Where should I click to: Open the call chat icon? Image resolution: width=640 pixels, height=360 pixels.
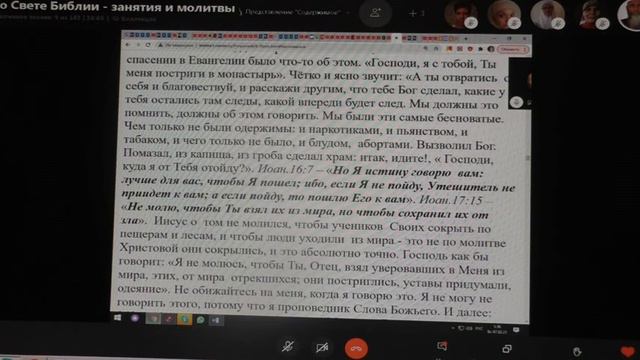pyautogui.click(x=442, y=347)
